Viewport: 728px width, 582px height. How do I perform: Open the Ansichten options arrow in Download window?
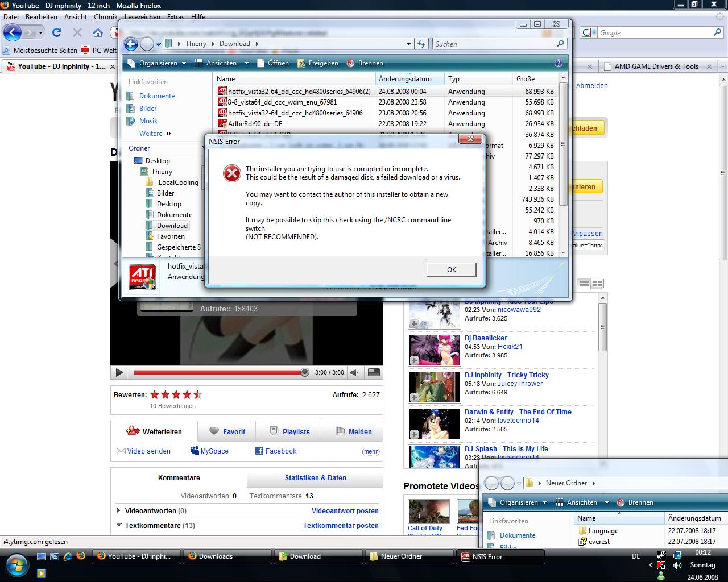(246, 63)
